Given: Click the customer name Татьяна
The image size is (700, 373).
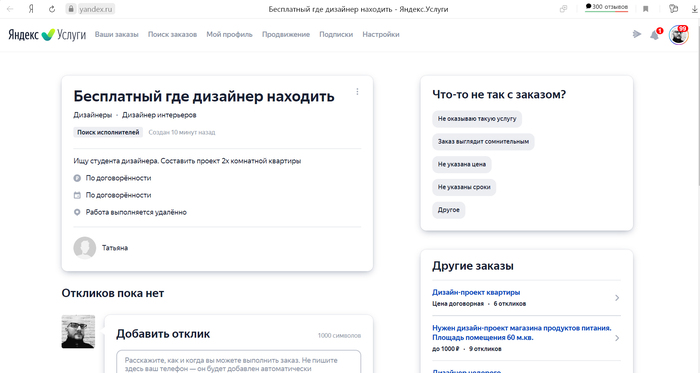Looking at the screenshot, I should pyautogui.click(x=115, y=248).
